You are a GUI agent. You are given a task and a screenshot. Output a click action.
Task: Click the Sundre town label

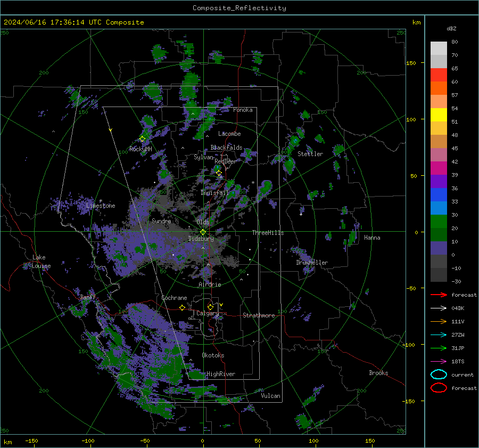click(161, 221)
